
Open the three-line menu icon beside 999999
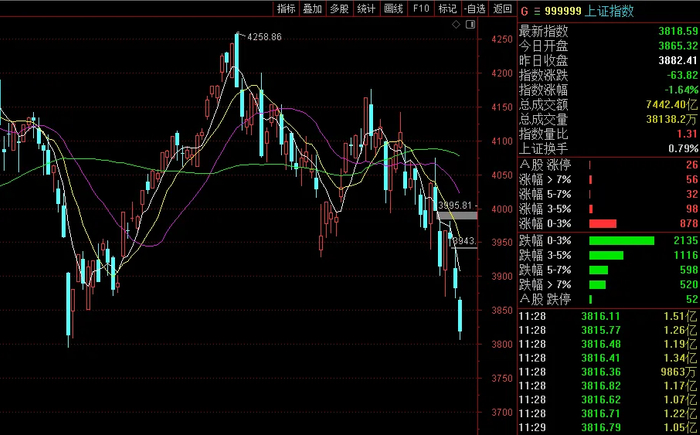[537, 12]
